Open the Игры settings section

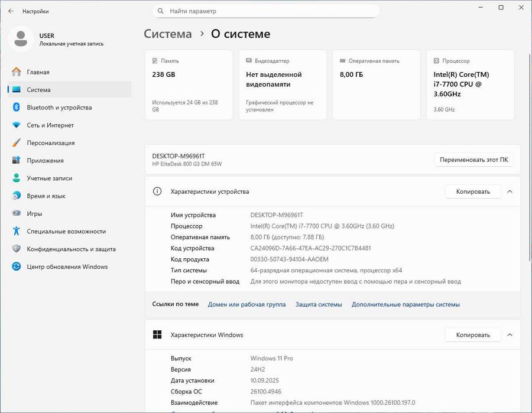34,214
